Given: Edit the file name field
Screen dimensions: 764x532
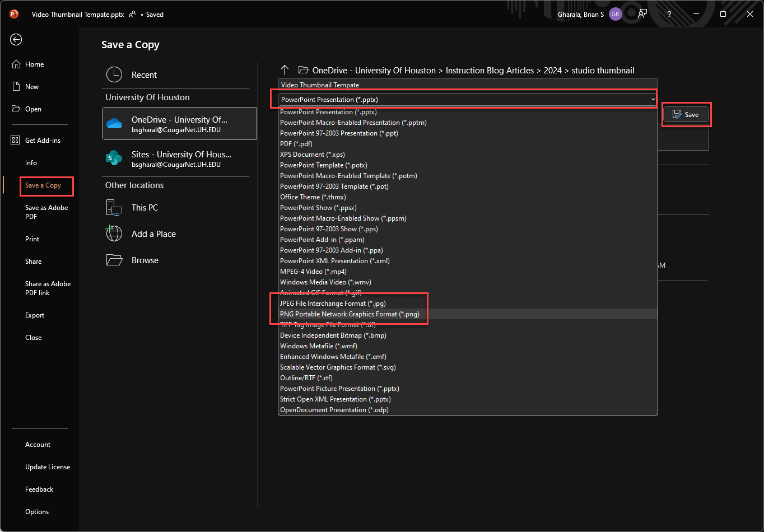Looking at the screenshot, I should pyautogui.click(x=468, y=85).
